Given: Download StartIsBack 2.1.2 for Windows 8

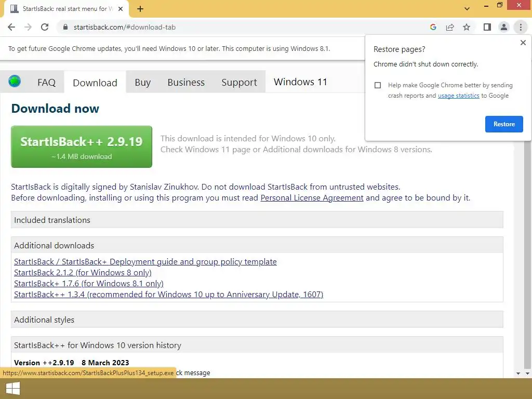Looking at the screenshot, I should pos(83,272).
